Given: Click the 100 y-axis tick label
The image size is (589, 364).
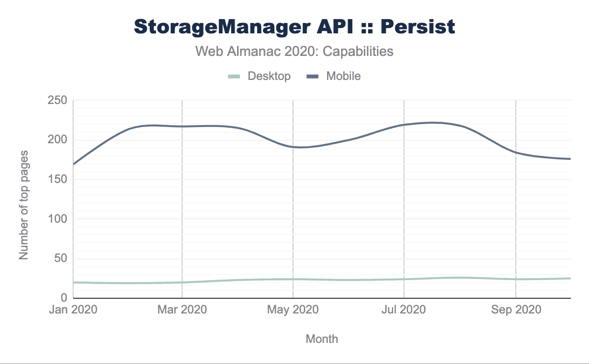Looking at the screenshot, I should (x=57, y=219).
